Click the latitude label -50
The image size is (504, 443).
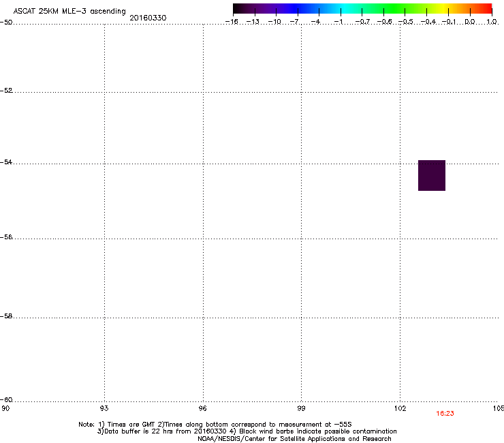click(x=6, y=22)
